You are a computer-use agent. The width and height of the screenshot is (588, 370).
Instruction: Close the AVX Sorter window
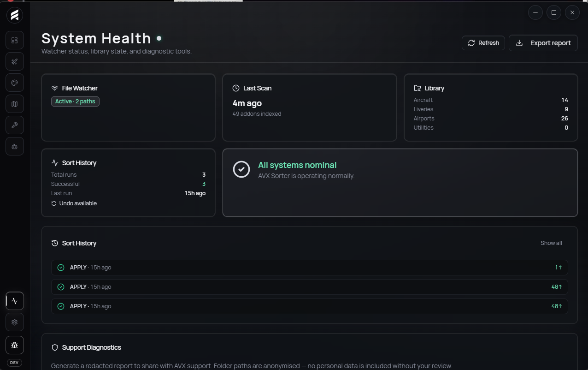[572, 12]
